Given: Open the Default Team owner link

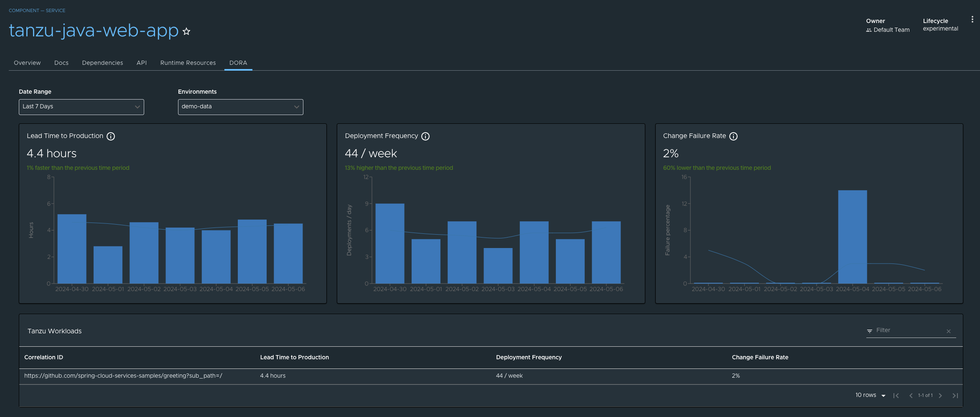Looking at the screenshot, I should (x=891, y=30).
